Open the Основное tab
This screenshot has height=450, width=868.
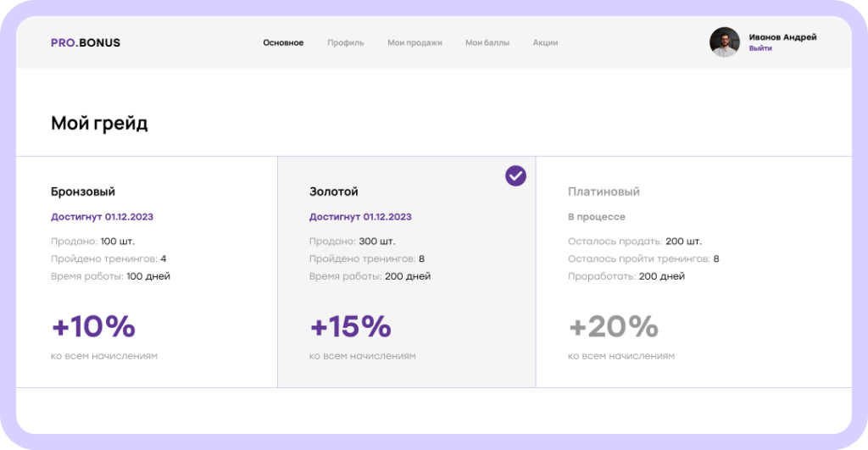point(283,42)
